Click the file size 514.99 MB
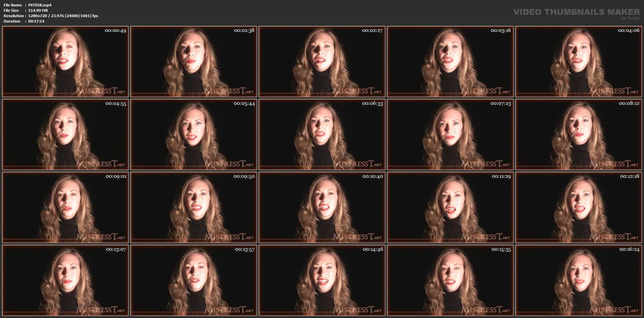 coord(38,10)
